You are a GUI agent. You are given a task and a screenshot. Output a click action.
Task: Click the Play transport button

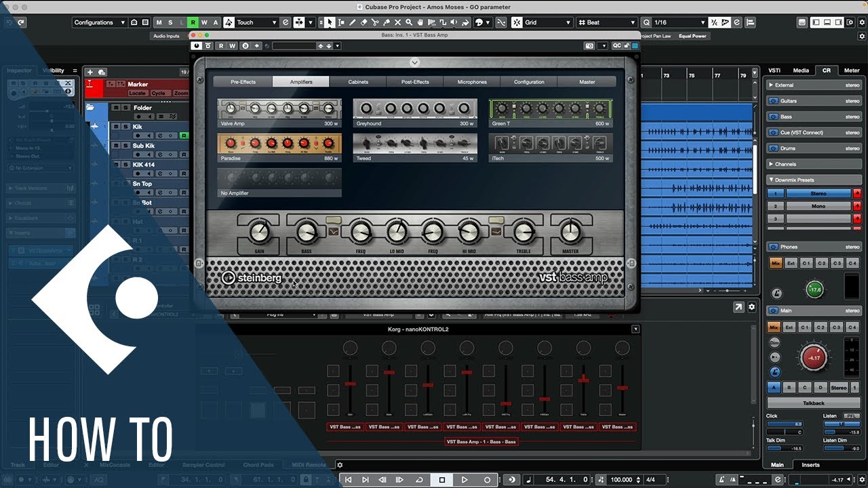465,479
